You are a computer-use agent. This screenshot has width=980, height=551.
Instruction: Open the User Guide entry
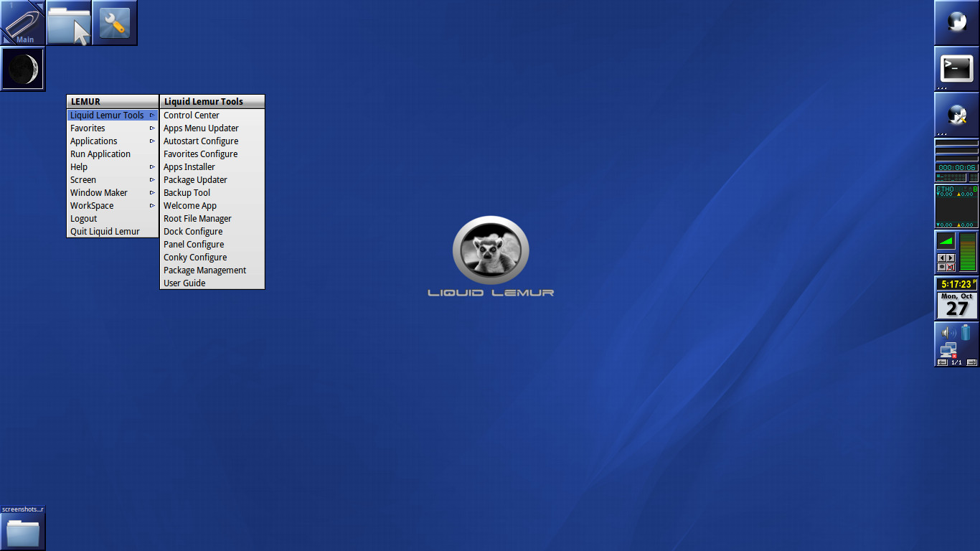pos(212,283)
